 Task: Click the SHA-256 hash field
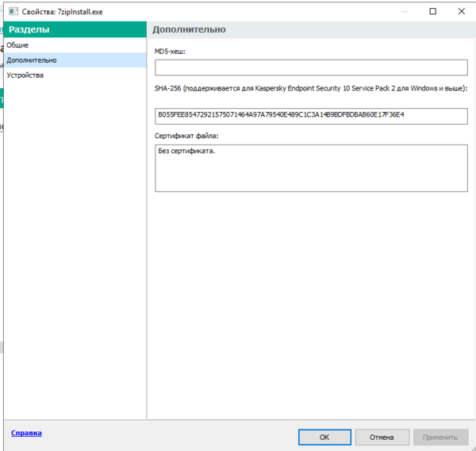point(311,116)
